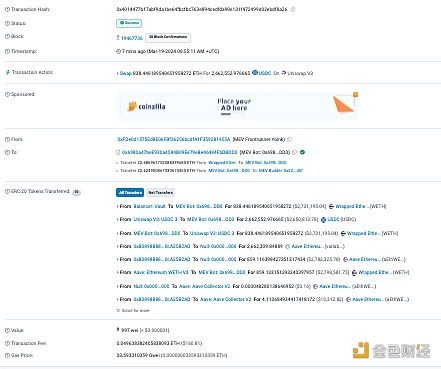Copy the From address using copy icon
Screen dimensions: 441x369
click(289, 139)
